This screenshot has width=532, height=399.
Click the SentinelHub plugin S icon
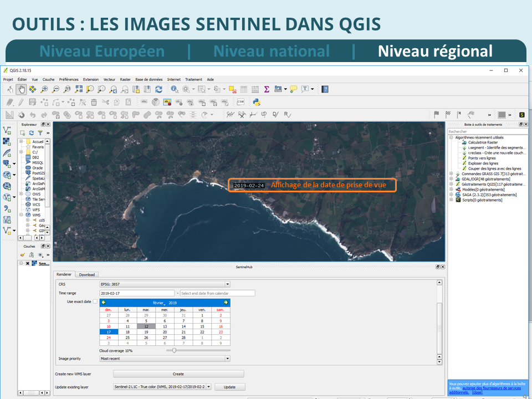[x=522, y=115]
